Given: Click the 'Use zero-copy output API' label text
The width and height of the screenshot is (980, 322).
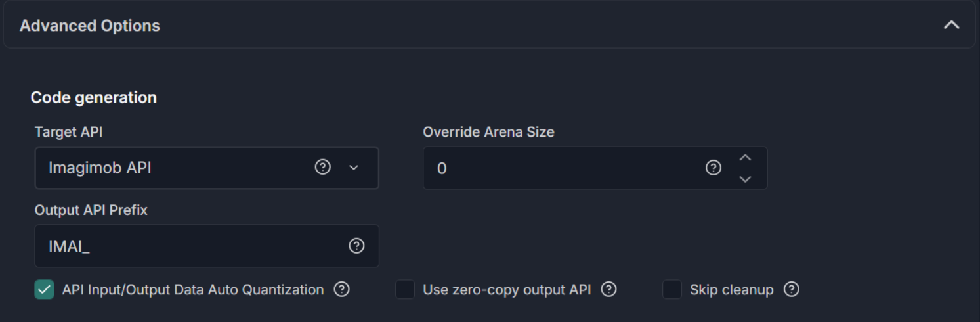Looking at the screenshot, I should (507, 290).
